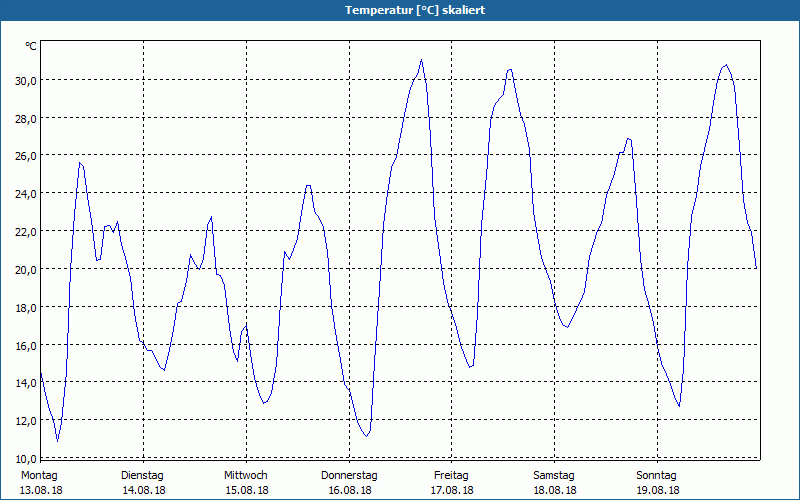Click the Sonntag day label

click(657, 476)
